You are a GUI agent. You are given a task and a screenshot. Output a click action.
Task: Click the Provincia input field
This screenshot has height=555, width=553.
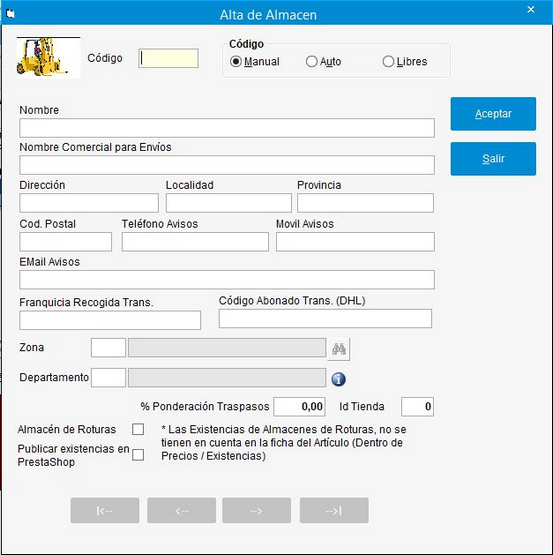point(365,203)
